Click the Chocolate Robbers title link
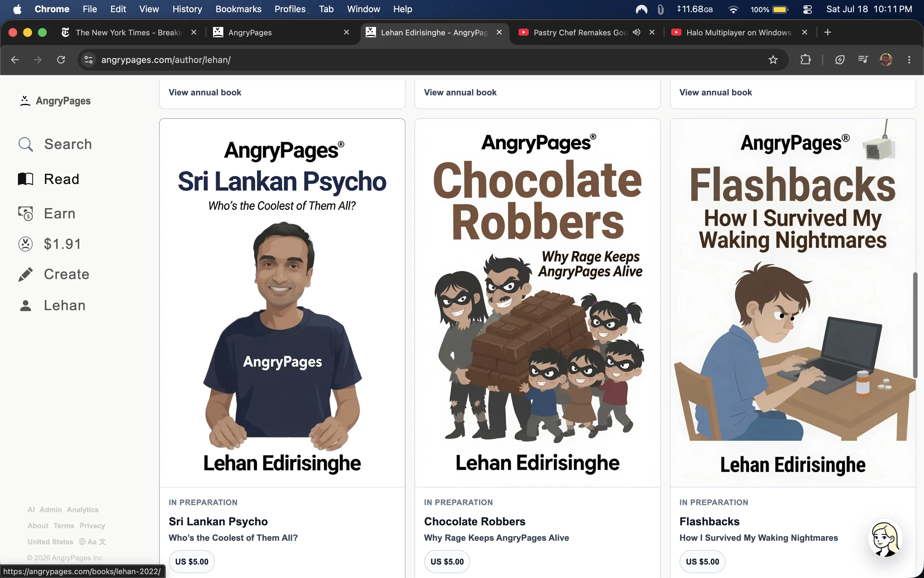The height and width of the screenshot is (578, 924). pos(475,521)
